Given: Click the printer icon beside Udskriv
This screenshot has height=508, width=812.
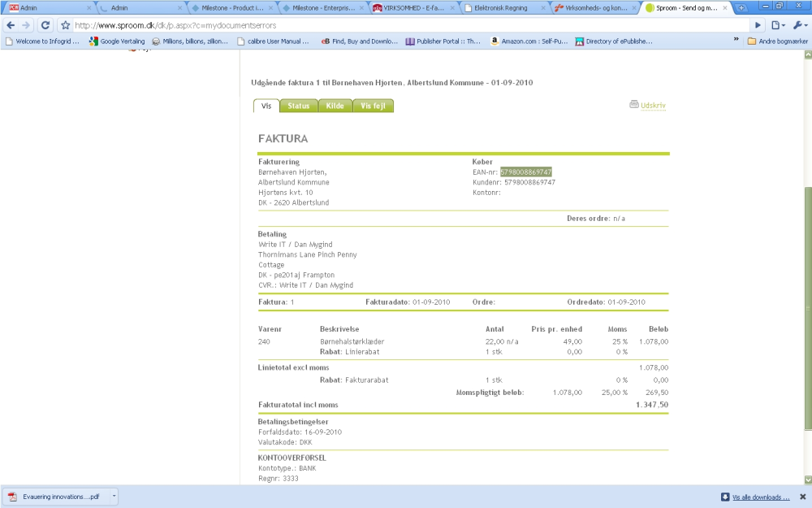Looking at the screenshot, I should pyautogui.click(x=634, y=104).
